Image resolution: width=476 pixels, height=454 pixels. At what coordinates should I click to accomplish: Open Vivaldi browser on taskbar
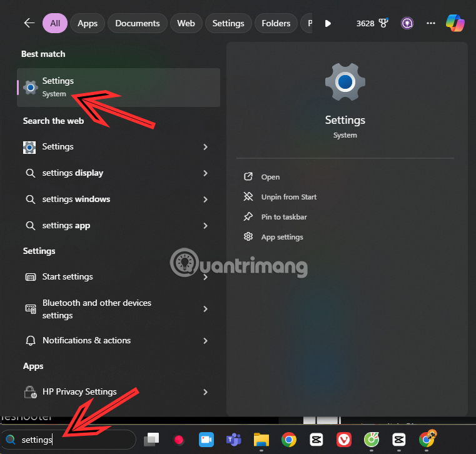(344, 440)
